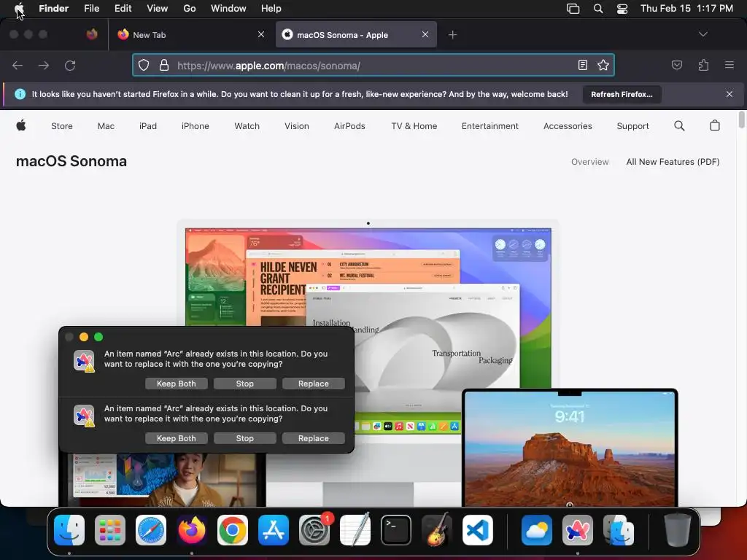Close the New Tab tab
The image size is (747, 560).
pyautogui.click(x=261, y=34)
